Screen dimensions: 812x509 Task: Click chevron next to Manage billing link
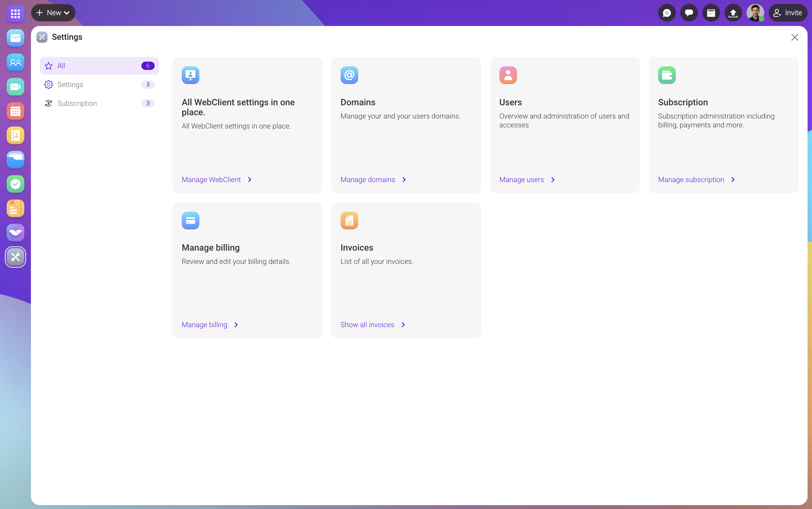click(x=236, y=325)
